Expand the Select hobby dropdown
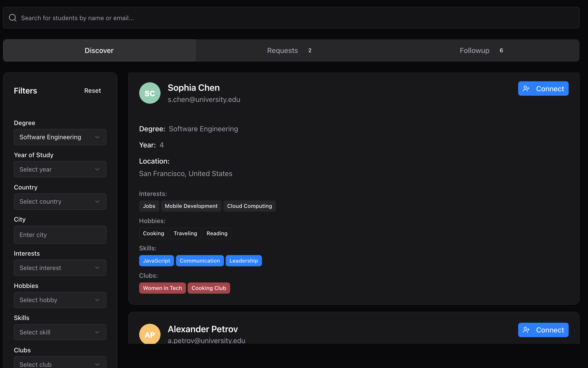This screenshot has width=588, height=368. [60, 300]
